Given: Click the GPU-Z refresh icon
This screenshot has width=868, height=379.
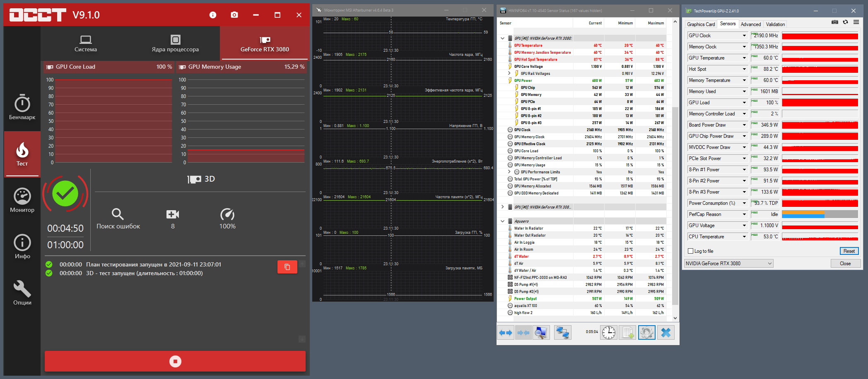Looking at the screenshot, I should (846, 22).
